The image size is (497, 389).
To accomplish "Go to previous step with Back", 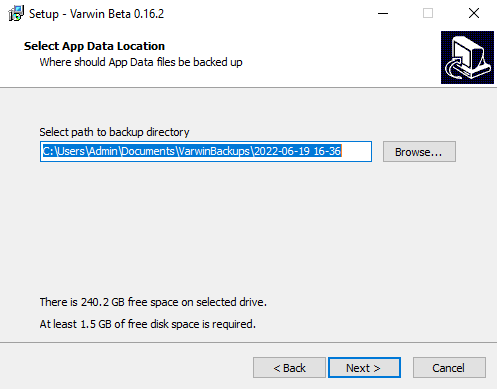I will [289, 368].
